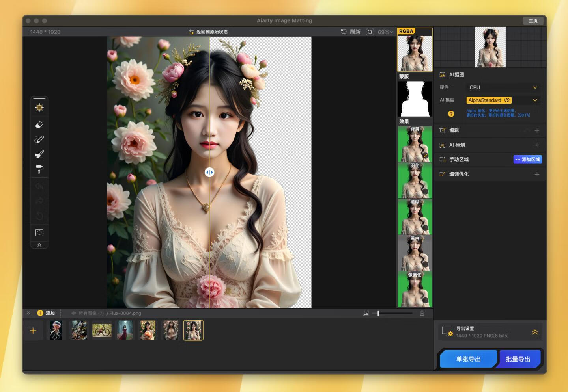The width and height of the screenshot is (568, 392).
Task: Expand the 细调优化 section with plus
Action: [537, 174]
